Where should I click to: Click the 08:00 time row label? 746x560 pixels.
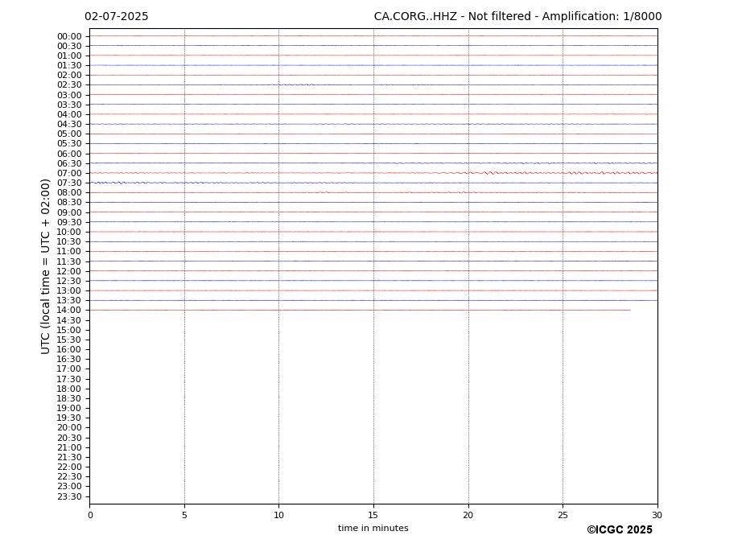pos(69,192)
